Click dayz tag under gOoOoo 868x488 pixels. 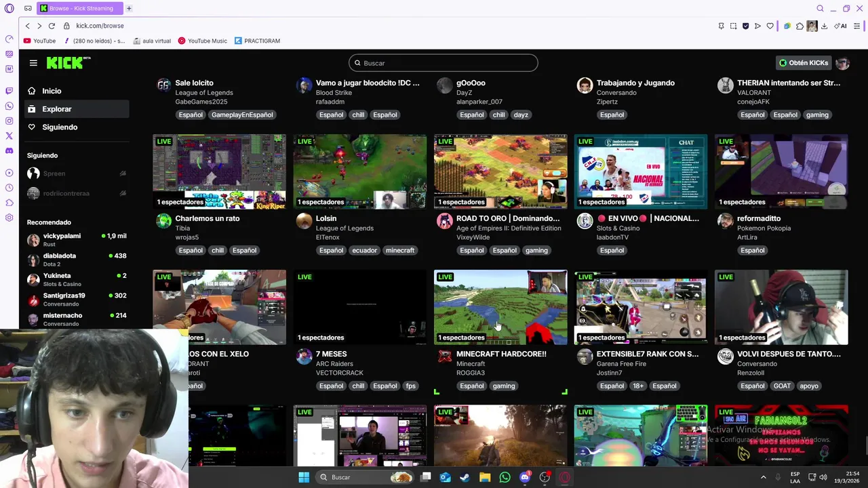pos(521,115)
